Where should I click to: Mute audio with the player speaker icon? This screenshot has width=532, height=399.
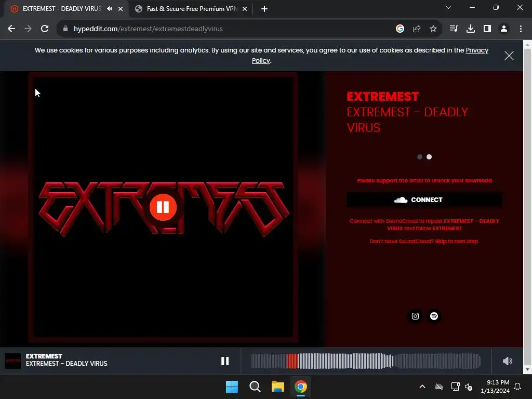(507, 361)
